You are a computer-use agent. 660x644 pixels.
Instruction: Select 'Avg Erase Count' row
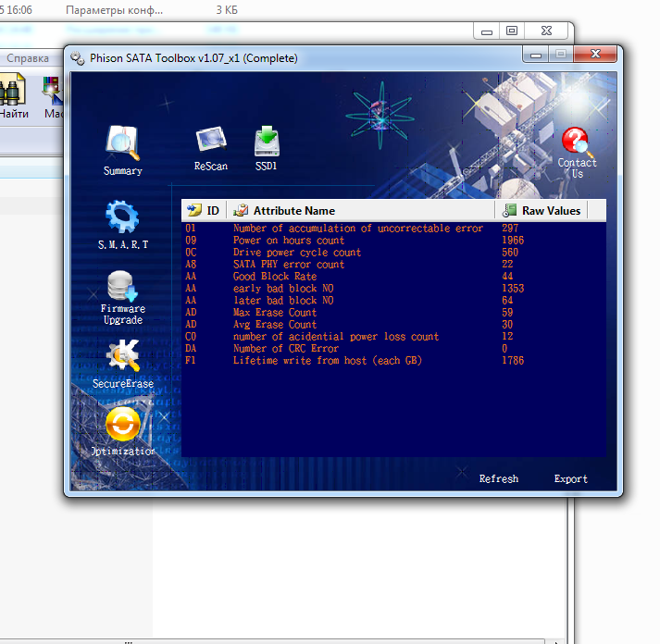[393, 325]
